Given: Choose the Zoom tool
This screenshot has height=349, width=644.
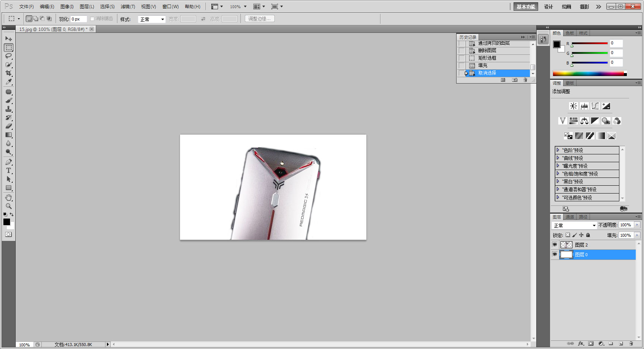Looking at the screenshot, I should click(x=8, y=205).
